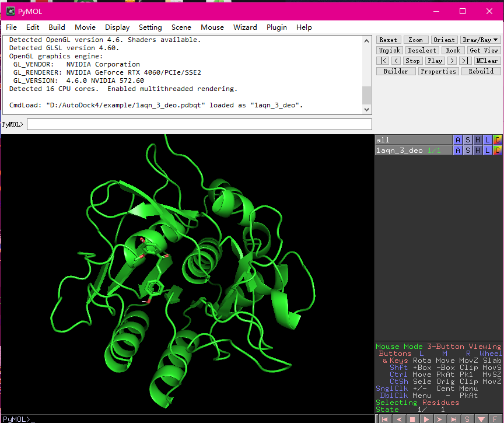Viewport: 504px width, 423px height.
Task: Click the bottom play triangle icon
Action: [x=426, y=419]
